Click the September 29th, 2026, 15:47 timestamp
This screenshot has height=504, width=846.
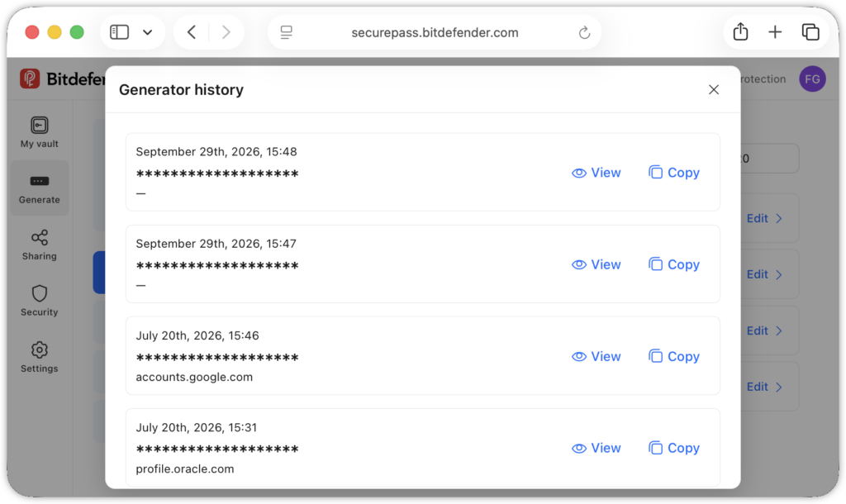[x=216, y=244]
